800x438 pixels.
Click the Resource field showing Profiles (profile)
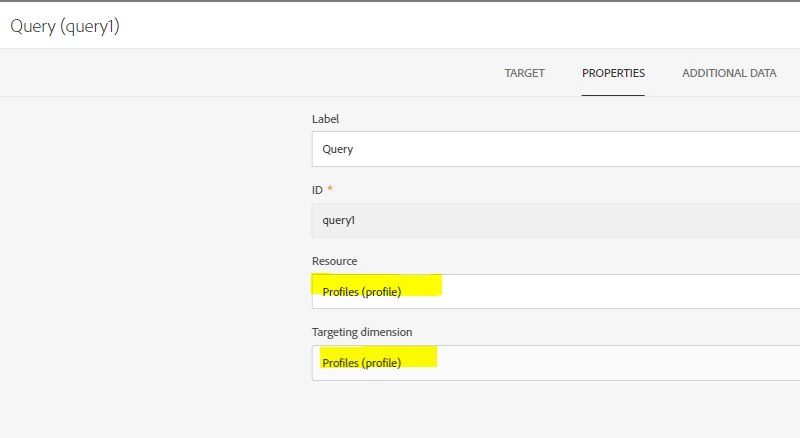(x=556, y=291)
